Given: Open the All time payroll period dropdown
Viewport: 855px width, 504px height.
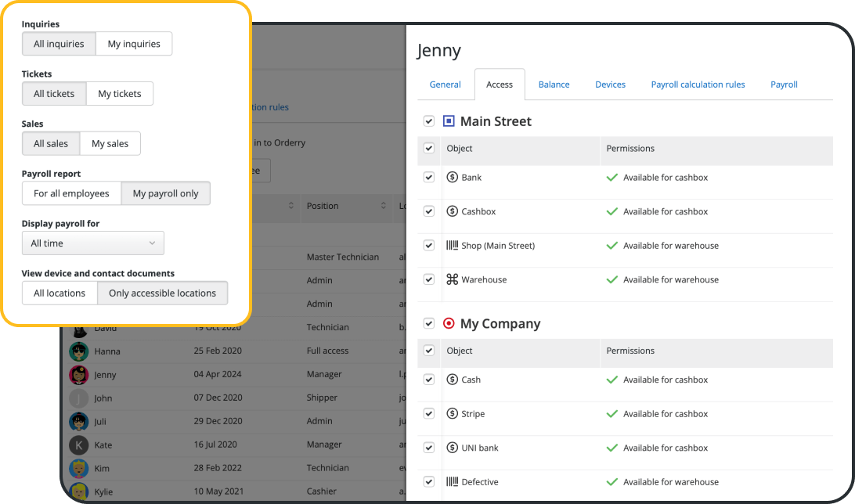Looking at the screenshot, I should click(x=92, y=243).
